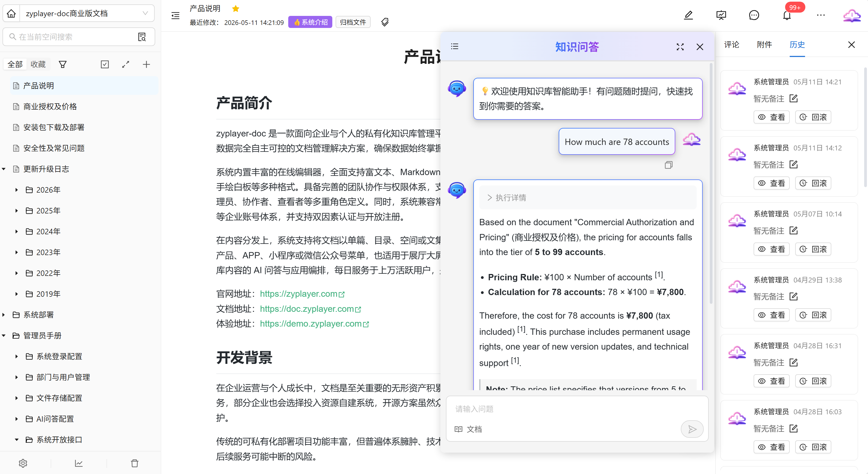868x474 pixels.
Task: Collapse the sidebar with the menu fold icon
Action: (x=175, y=16)
